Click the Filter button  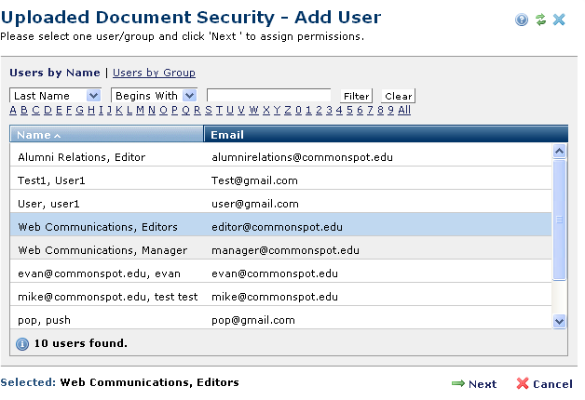point(356,96)
